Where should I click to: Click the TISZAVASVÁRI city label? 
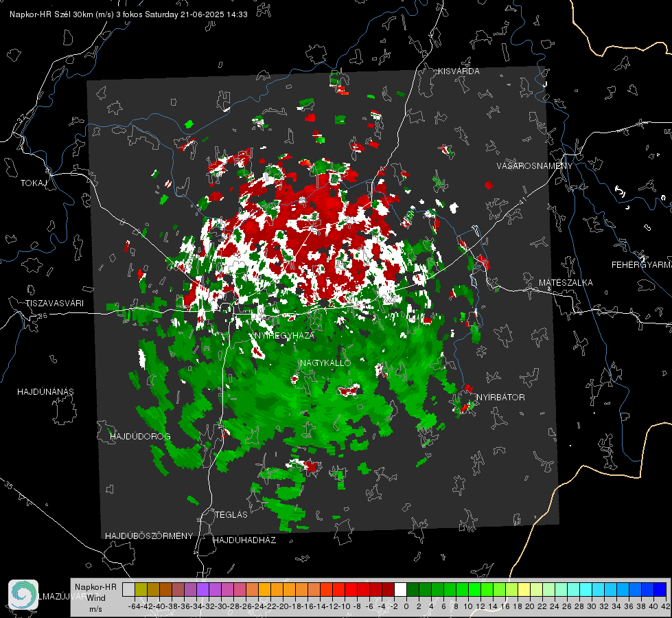pyautogui.click(x=55, y=304)
